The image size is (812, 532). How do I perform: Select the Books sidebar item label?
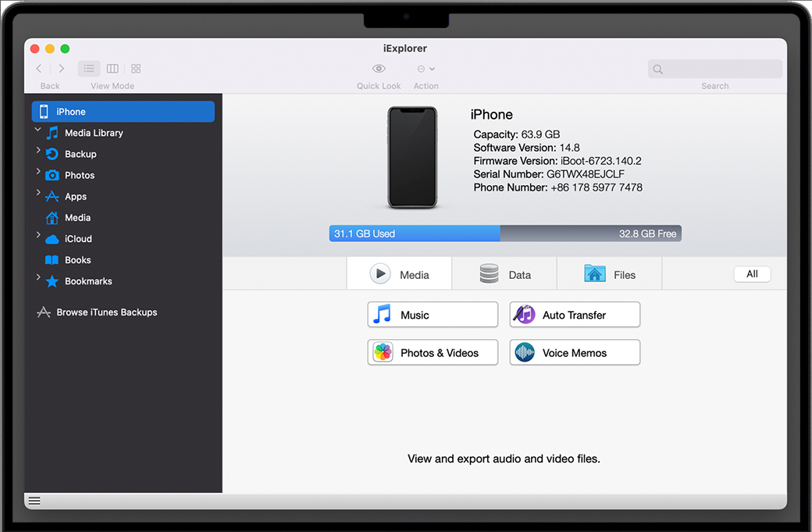(x=77, y=260)
